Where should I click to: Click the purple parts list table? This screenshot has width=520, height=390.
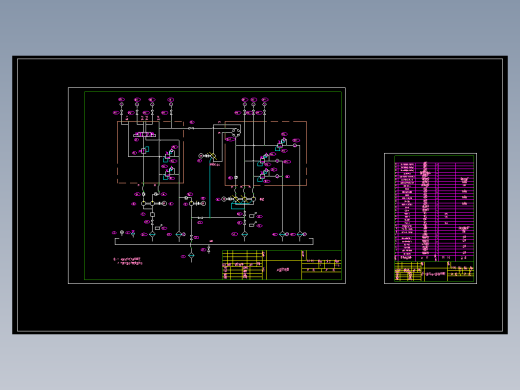(434, 211)
